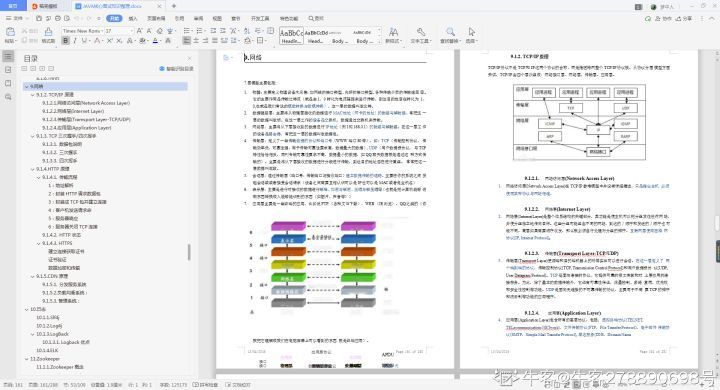Click the search box in the ribbon
This screenshot has height=390, width=720.
click(316, 18)
